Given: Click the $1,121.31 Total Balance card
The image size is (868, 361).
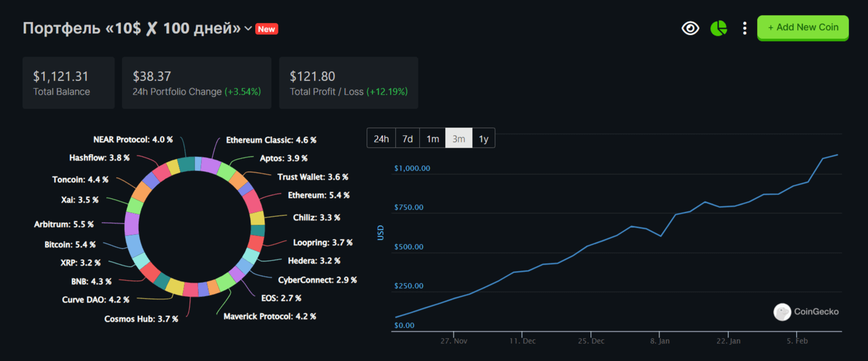Looking at the screenshot, I should pos(68,83).
